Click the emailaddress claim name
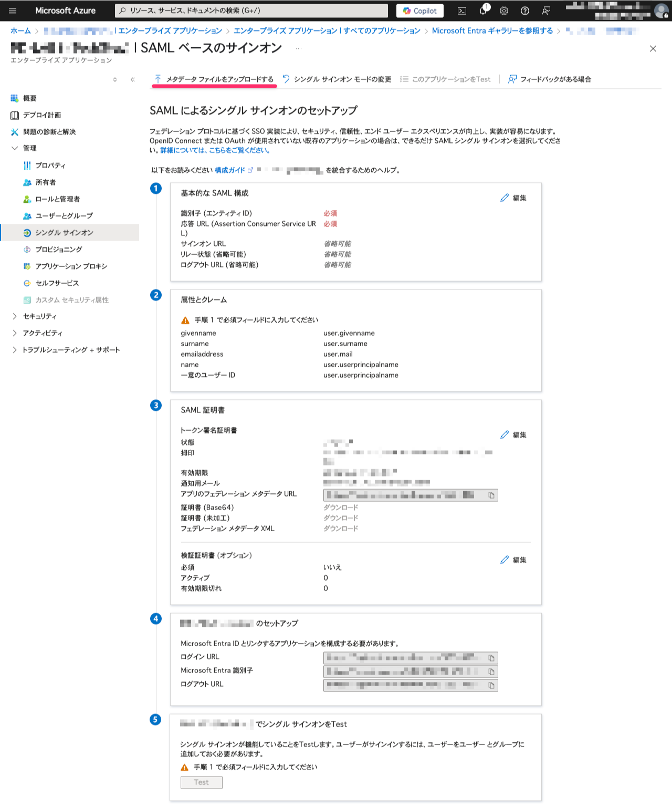672x807 pixels. click(x=202, y=355)
